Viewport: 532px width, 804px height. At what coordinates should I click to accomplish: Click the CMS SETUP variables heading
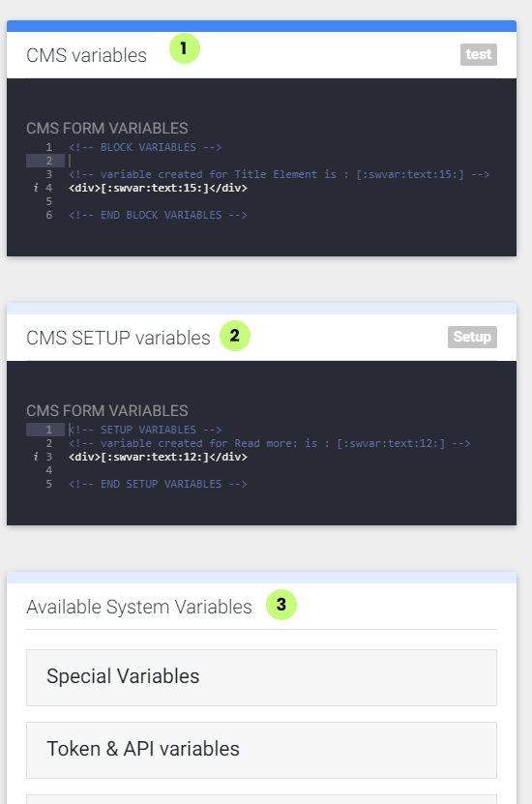(118, 338)
